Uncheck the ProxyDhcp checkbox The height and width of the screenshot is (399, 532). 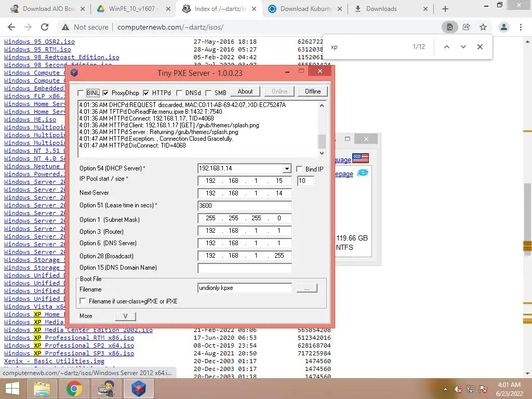tap(105, 93)
